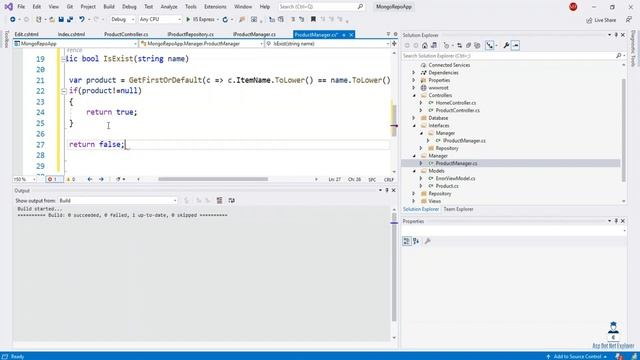
Task: Click Show All Files icon in Solution Explorer
Action: [477, 45]
